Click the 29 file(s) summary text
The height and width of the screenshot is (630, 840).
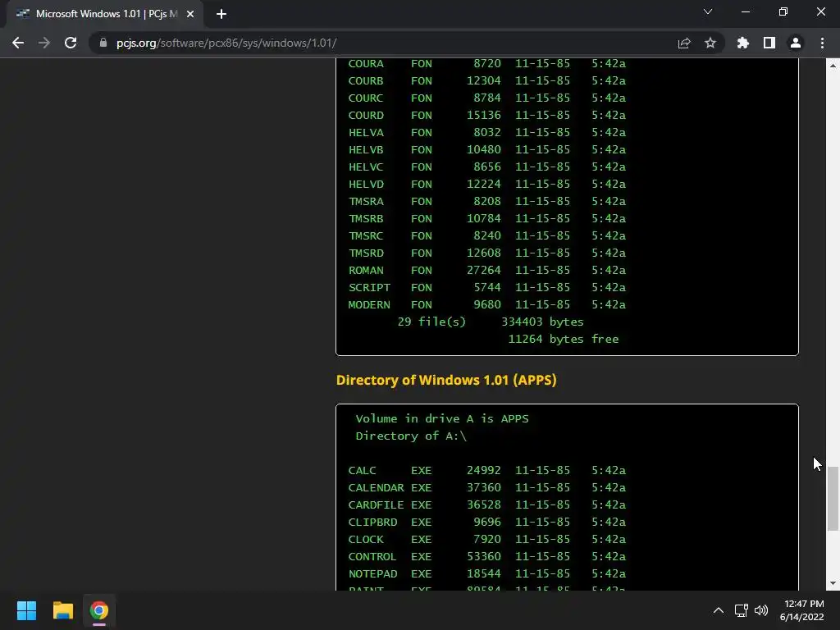pos(431,322)
